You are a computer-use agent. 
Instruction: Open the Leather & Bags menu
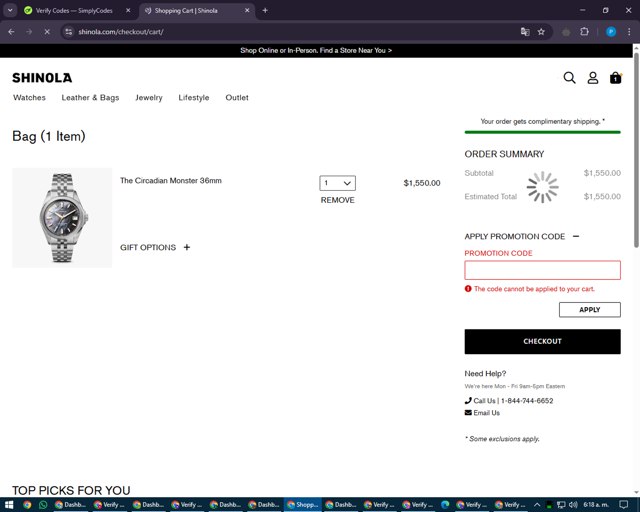click(x=90, y=98)
